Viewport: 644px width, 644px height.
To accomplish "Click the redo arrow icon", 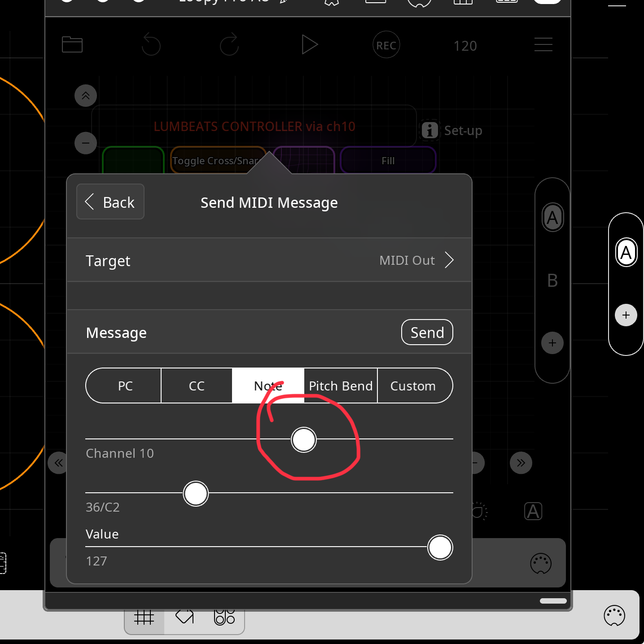I will pos(229,44).
